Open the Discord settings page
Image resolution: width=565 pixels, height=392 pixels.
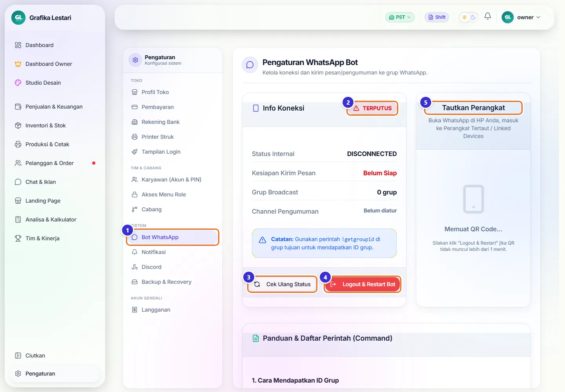[x=173, y=267]
